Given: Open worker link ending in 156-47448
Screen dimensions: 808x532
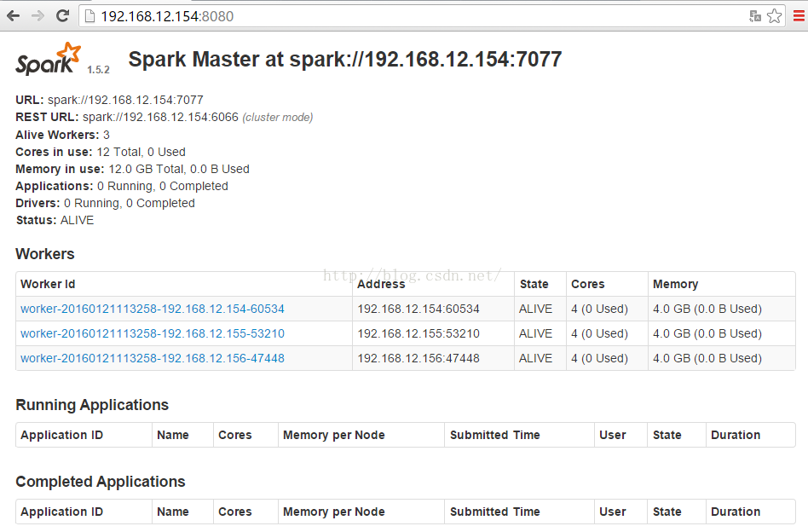Looking at the screenshot, I should click(x=153, y=358).
